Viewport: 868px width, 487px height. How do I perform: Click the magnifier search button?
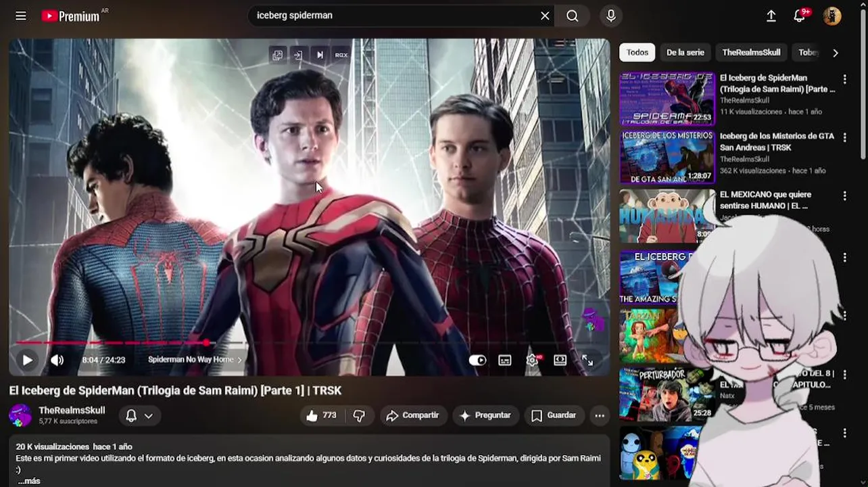(573, 16)
